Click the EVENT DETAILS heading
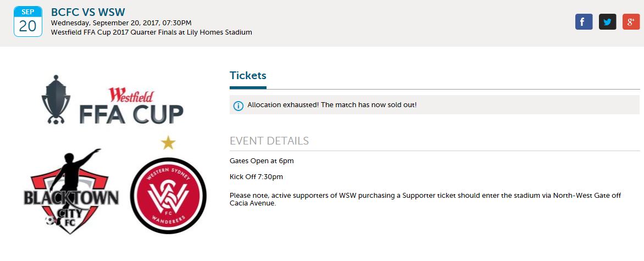This screenshot has height=261, width=644. (x=269, y=141)
